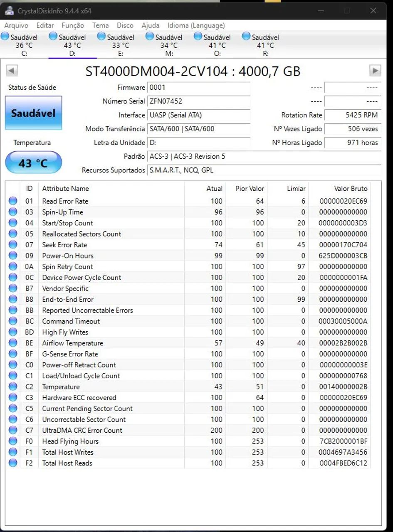Click the serial number field ZFN07452

pyautogui.click(x=199, y=101)
